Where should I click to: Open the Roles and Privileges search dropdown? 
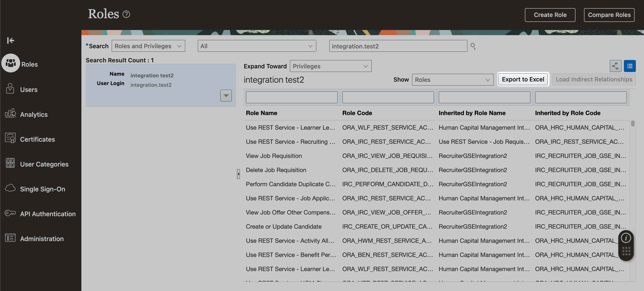click(148, 46)
